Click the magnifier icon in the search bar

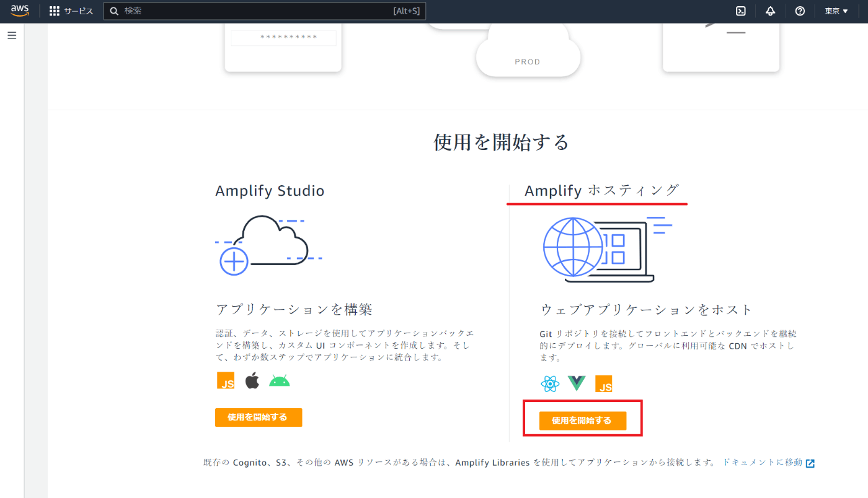point(114,11)
